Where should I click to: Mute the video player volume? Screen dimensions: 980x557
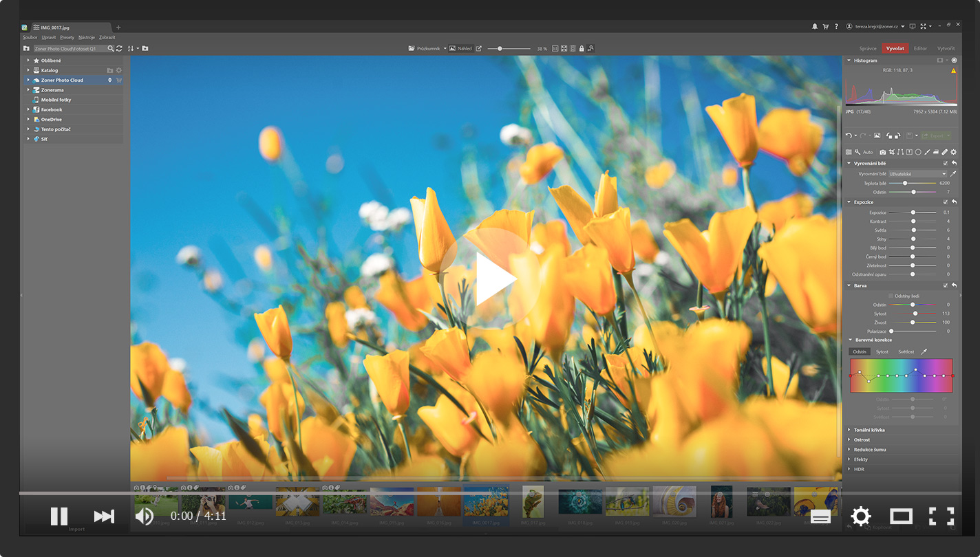coord(145,516)
